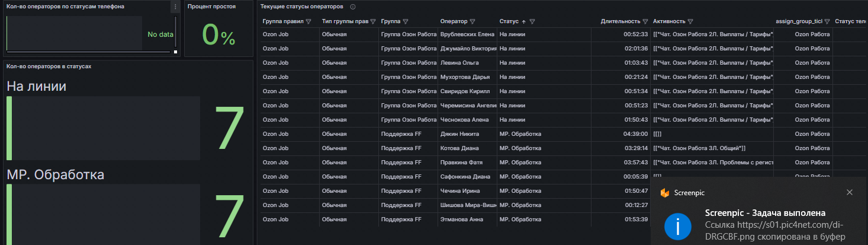Open filter icon for assign_group_ticket column
This screenshot has height=245, width=868.
click(827, 21)
